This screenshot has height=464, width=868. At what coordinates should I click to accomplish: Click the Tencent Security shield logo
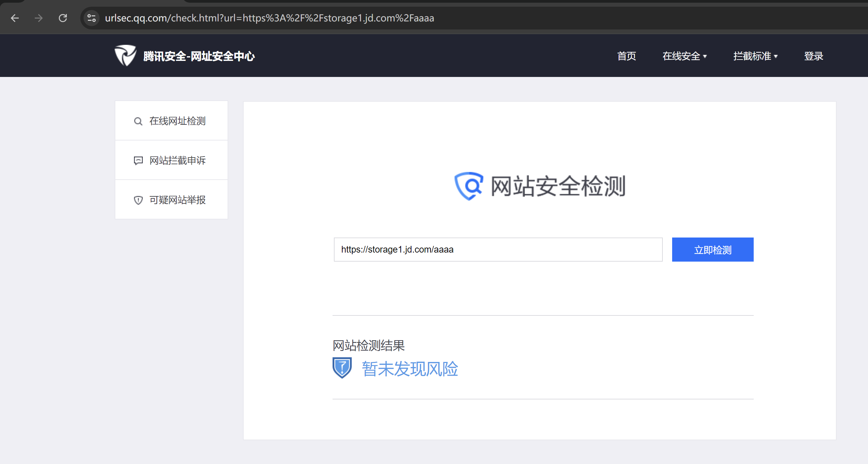[125, 56]
